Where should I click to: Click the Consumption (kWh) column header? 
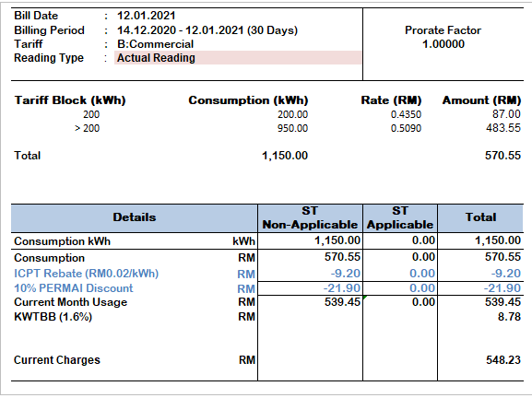pos(248,100)
